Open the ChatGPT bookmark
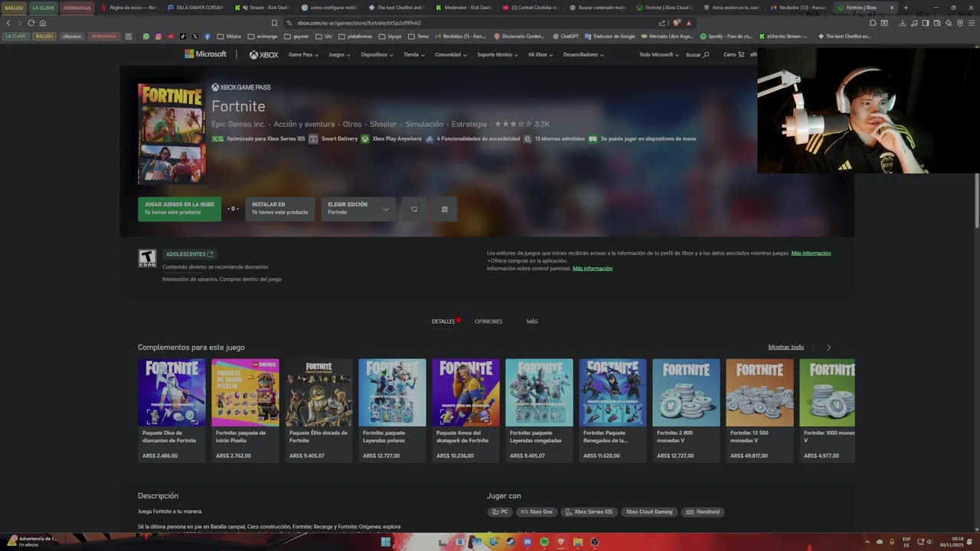This screenshot has width=980, height=551. pos(566,36)
